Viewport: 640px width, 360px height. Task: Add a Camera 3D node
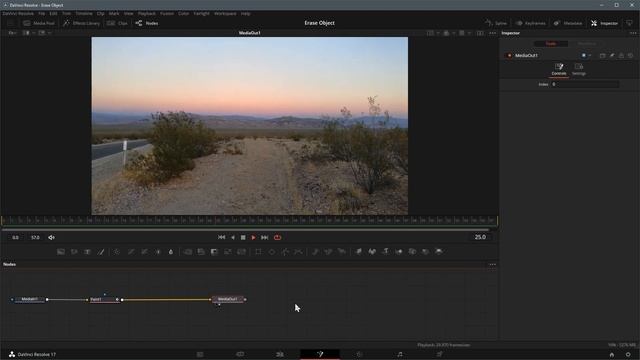[412, 252]
